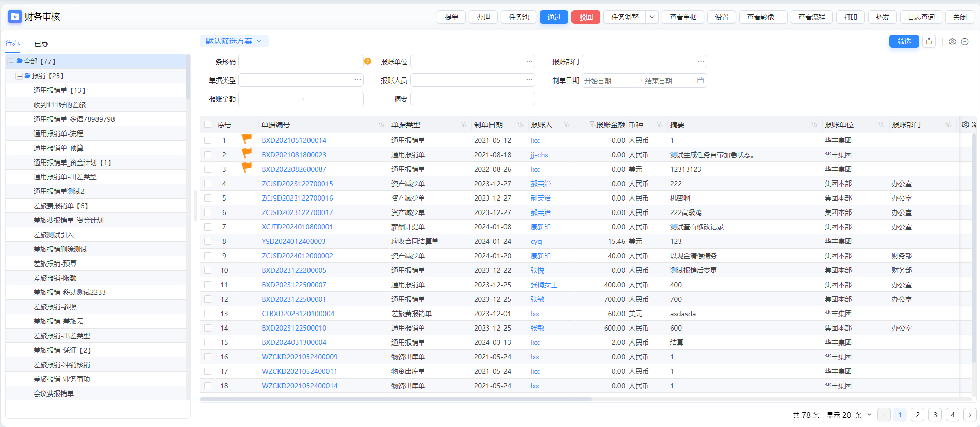Open 报账部门 lookup via ellipsis icon

[x=701, y=61]
